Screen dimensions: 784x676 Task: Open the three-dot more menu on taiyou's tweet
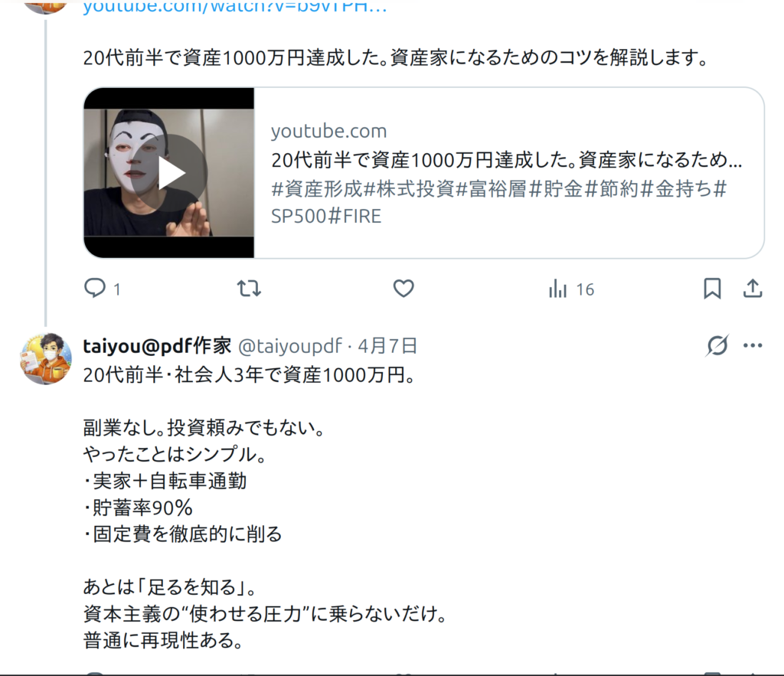coord(753,345)
